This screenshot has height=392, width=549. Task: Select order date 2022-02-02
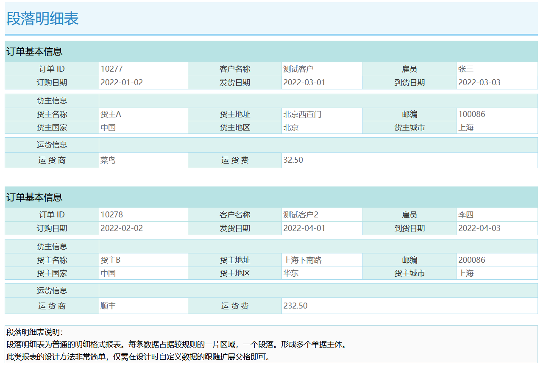(x=122, y=228)
